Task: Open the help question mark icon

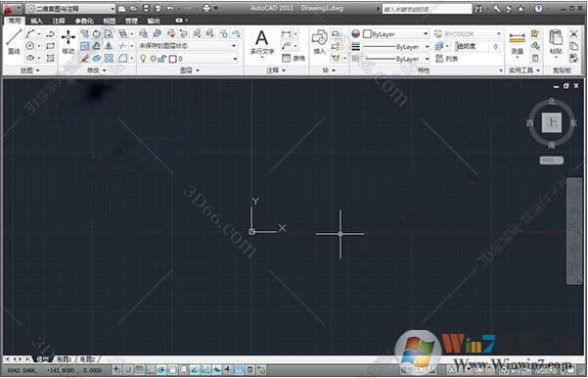Action: point(538,9)
